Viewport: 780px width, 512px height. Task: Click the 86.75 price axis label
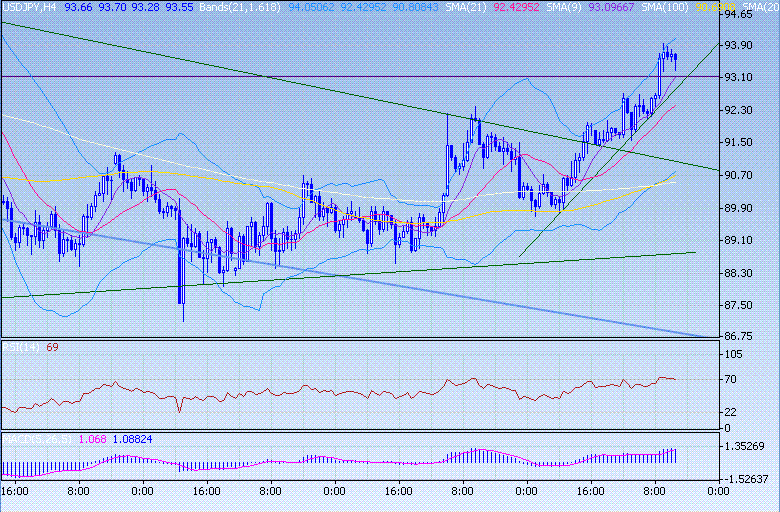739,338
